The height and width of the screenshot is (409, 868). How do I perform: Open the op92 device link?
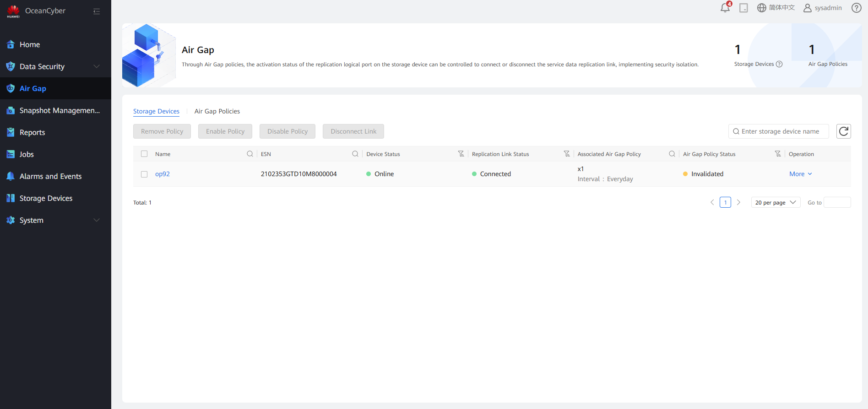pos(163,174)
